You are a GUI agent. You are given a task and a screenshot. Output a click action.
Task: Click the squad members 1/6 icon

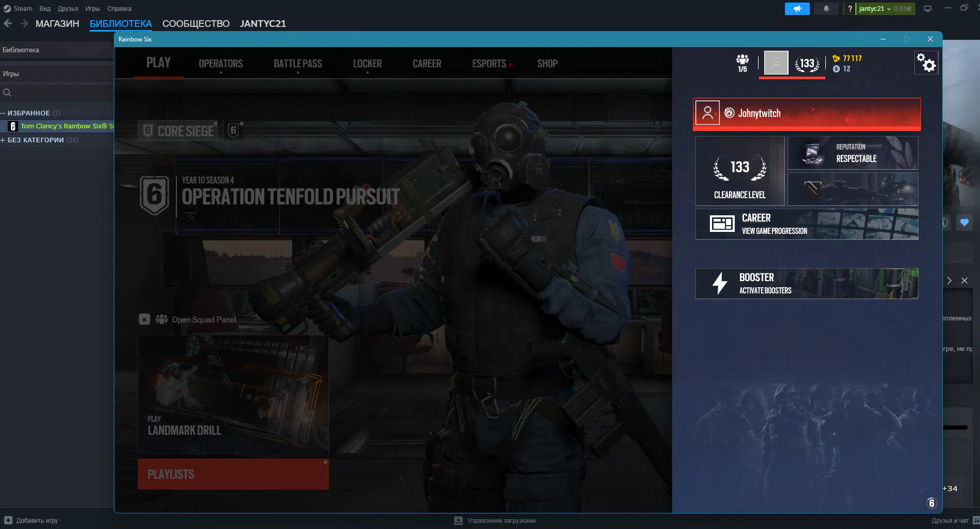tap(743, 63)
